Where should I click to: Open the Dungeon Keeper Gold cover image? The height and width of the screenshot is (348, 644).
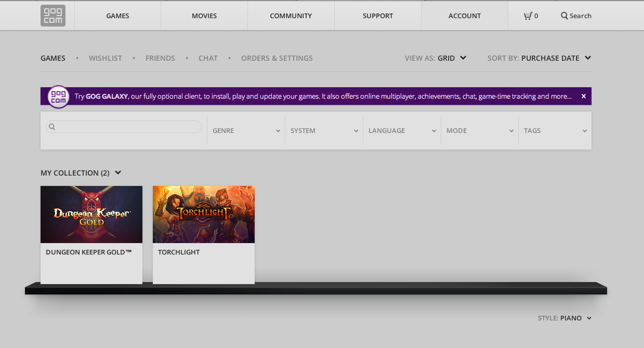point(91,215)
